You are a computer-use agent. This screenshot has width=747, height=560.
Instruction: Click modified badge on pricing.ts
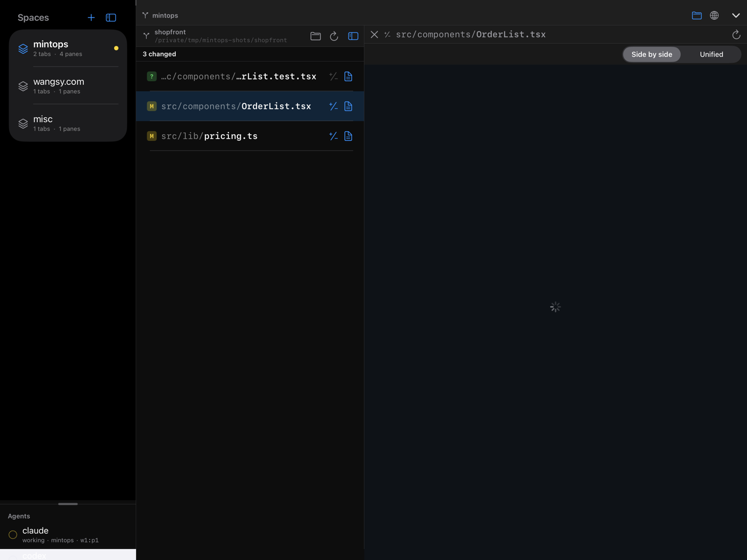coord(152,136)
